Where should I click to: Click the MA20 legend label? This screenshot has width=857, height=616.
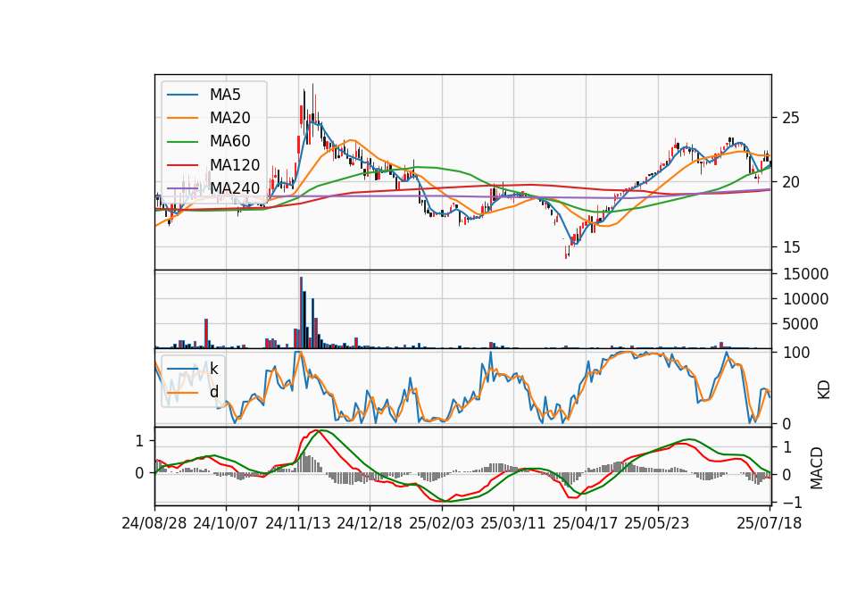tap(229, 118)
